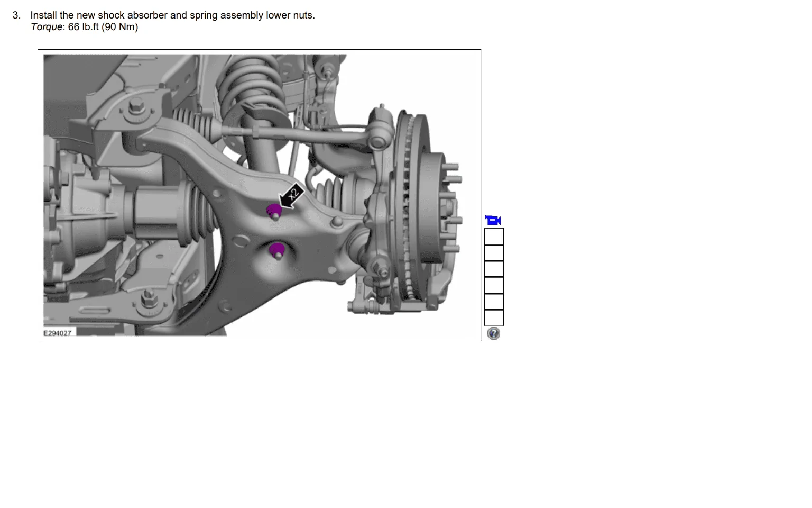Select the last view box above the help icon
Screen dimensions: 812x508
tap(494, 317)
